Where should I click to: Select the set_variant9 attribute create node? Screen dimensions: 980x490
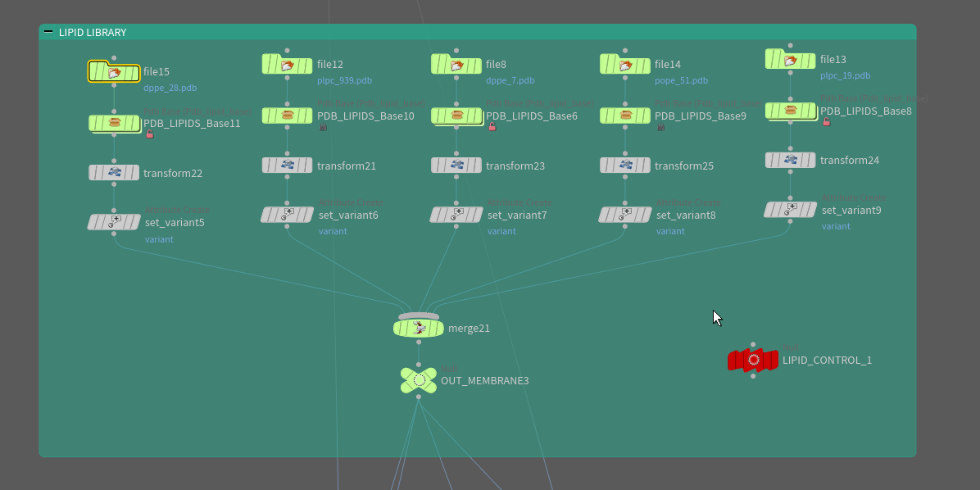click(x=791, y=210)
